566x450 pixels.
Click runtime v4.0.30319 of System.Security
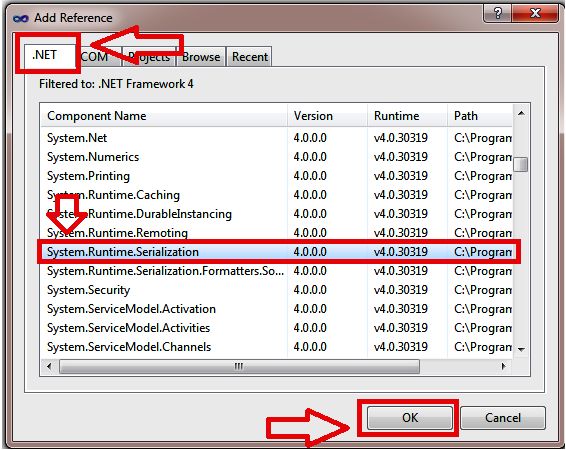point(401,290)
